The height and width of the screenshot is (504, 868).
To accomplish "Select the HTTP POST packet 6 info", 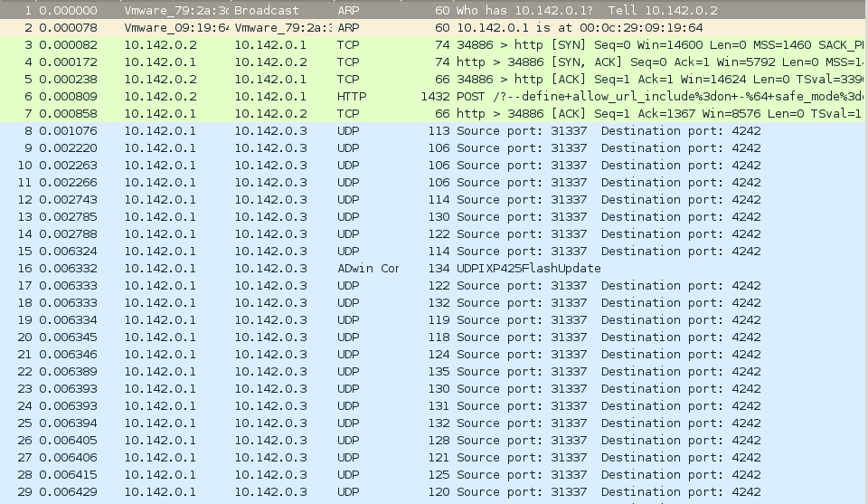I will (660, 96).
